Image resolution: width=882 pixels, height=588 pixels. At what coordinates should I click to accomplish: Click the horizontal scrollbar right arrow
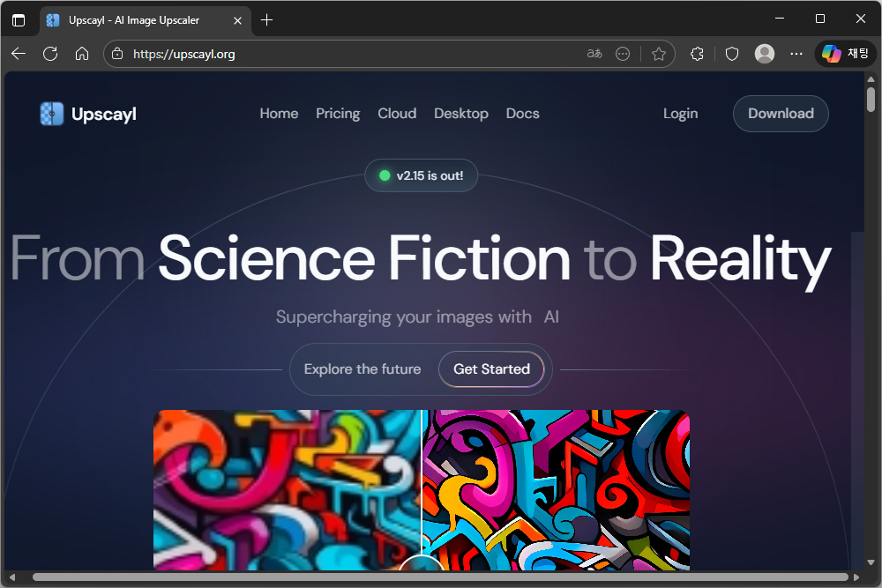(x=856, y=577)
